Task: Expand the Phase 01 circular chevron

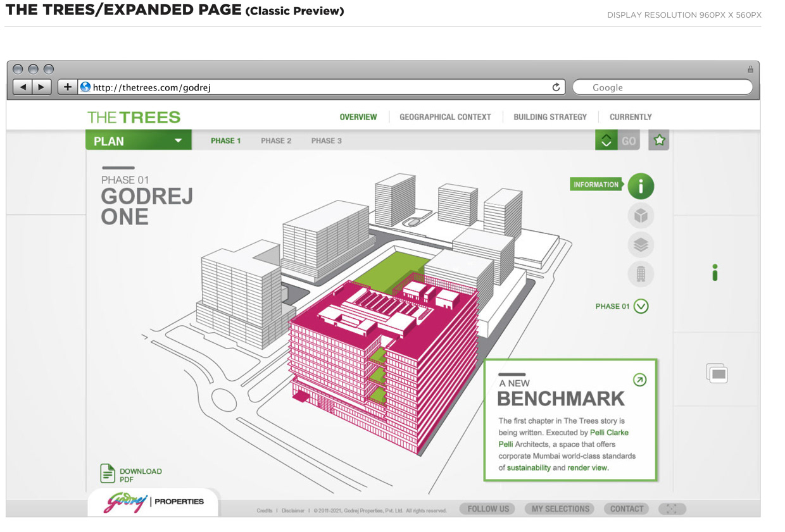Action: (641, 306)
